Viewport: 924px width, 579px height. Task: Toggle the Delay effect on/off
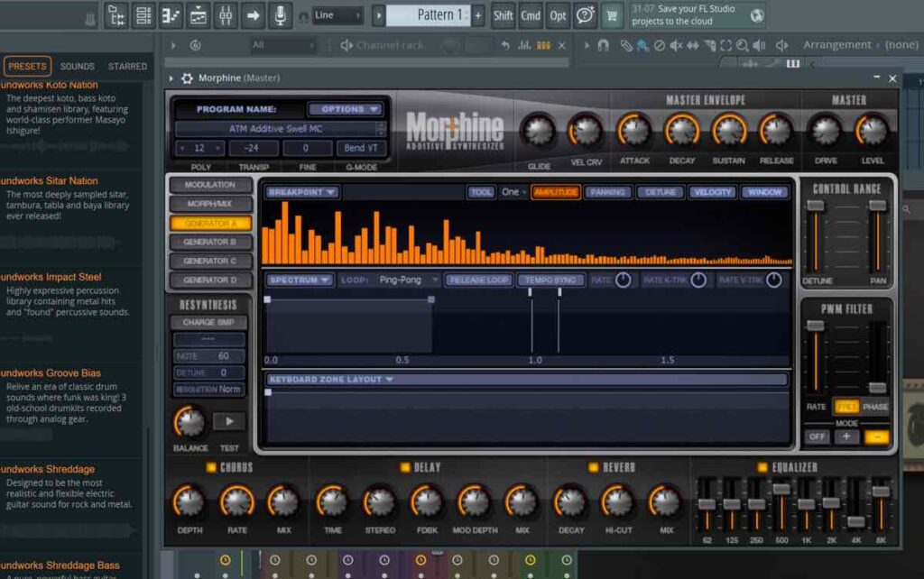pos(405,468)
